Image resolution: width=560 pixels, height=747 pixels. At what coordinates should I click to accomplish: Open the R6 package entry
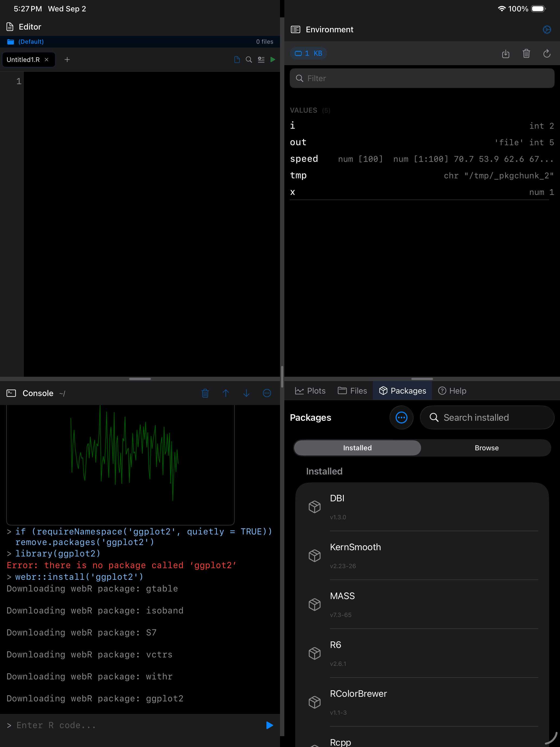(x=422, y=653)
